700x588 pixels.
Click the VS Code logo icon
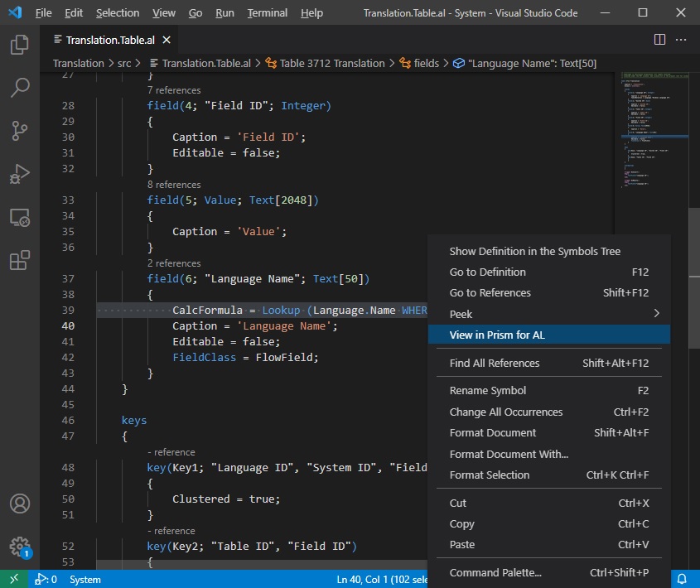(x=15, y=12)
